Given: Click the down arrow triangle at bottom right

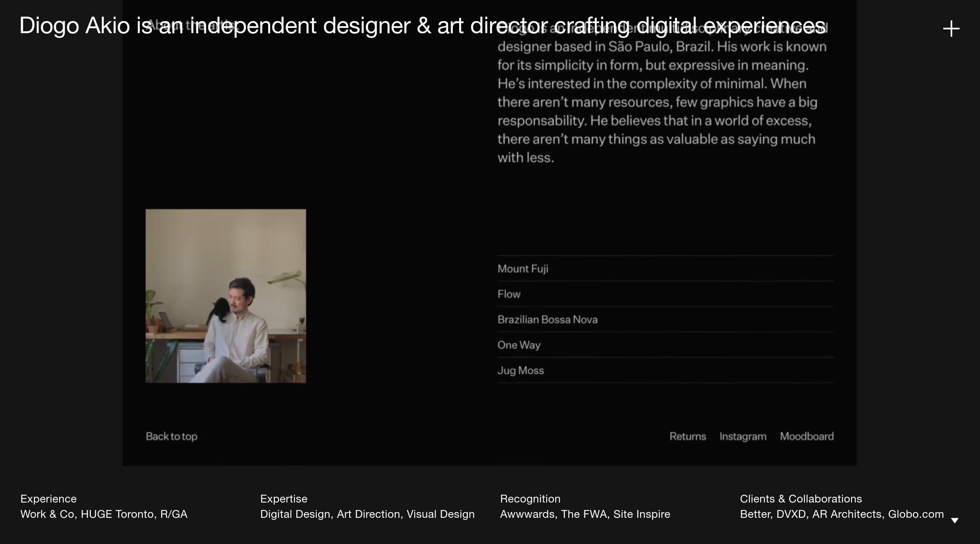Looking at the screenshot, I should (x=954, y=521).
